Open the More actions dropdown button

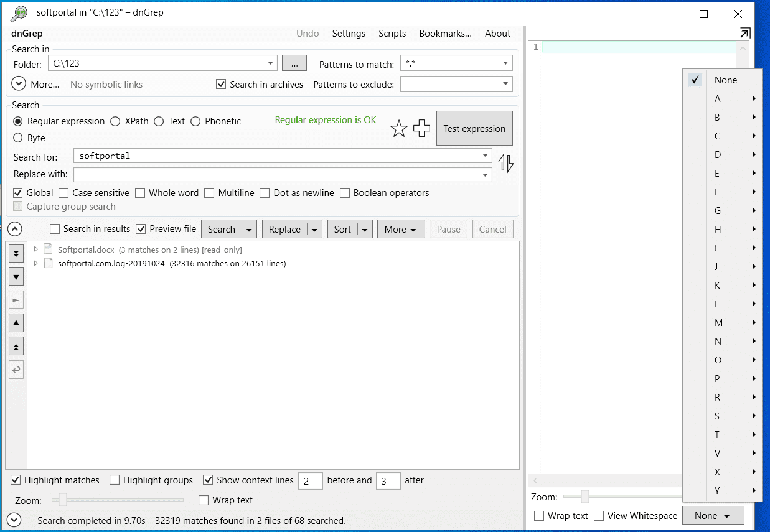click(x=401, y=230)
